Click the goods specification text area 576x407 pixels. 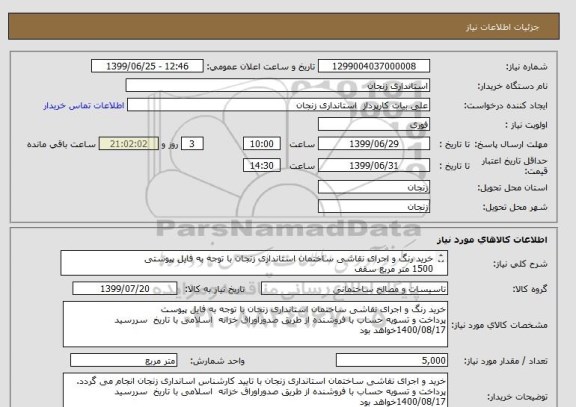[255, 324]
